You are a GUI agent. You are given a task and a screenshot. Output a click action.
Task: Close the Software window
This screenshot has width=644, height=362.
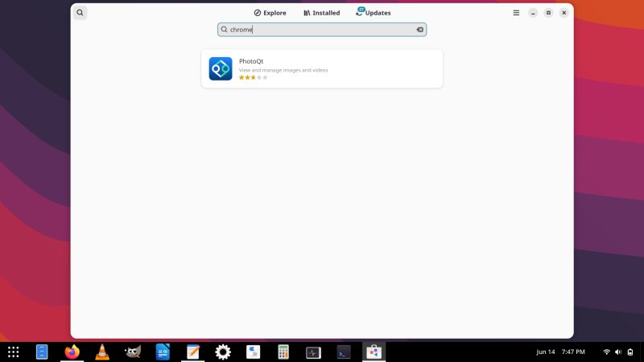click(x=564, y=13)
